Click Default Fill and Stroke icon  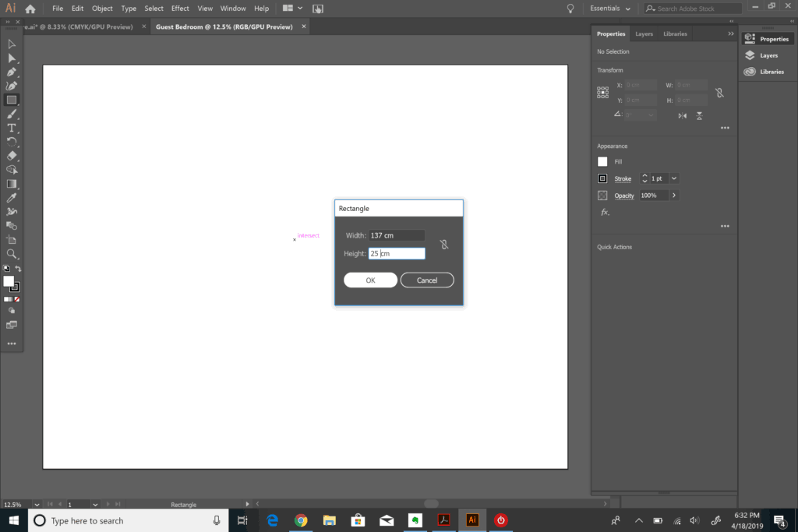pos(6,269)
